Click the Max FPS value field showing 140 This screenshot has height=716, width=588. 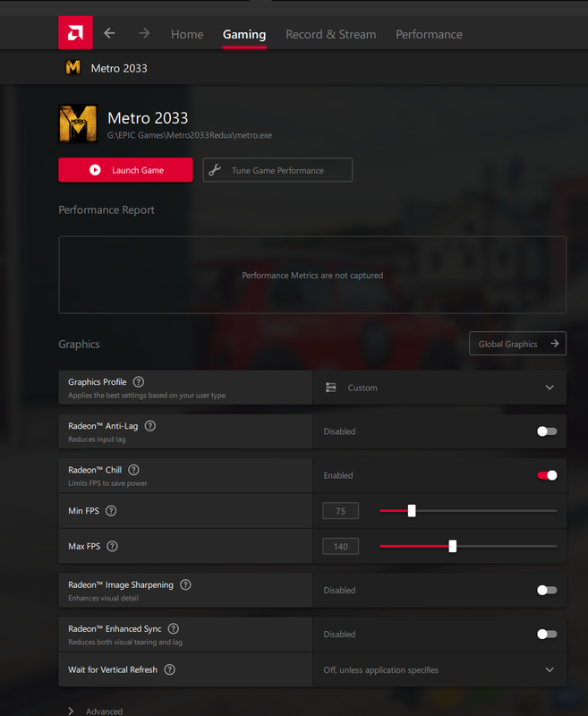341,546
